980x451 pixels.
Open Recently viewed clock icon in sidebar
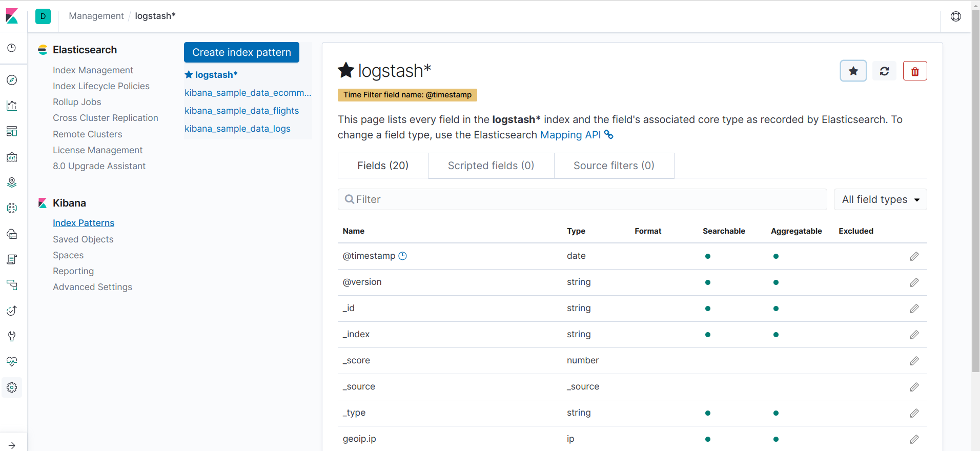pos(12,48)
